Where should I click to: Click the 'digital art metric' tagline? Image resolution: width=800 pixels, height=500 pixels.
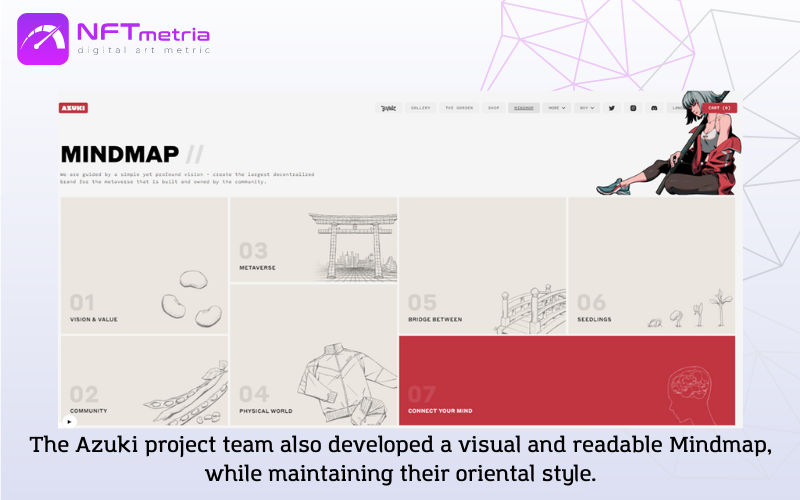144,50
